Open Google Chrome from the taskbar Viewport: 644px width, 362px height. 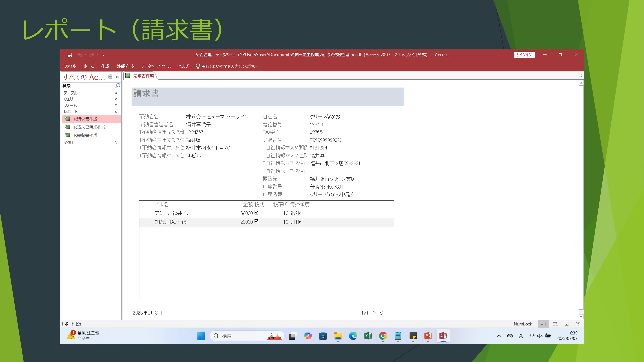[383, 336]
